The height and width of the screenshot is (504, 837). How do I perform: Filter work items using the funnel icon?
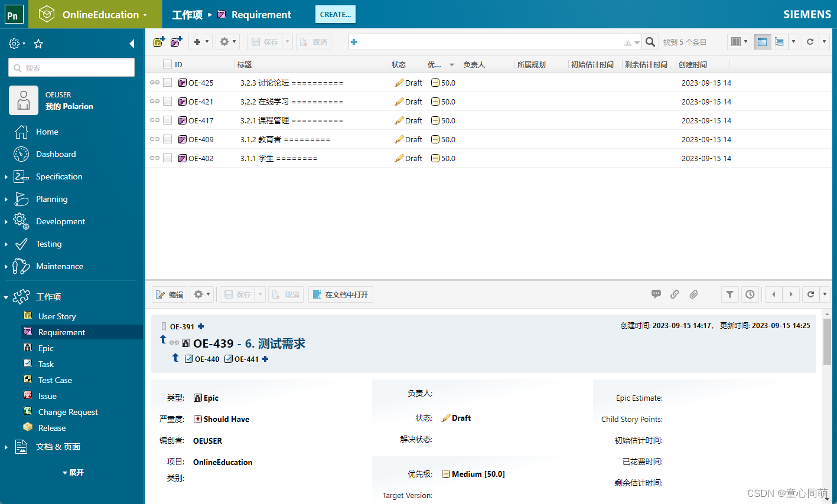[x=729, y=294]
